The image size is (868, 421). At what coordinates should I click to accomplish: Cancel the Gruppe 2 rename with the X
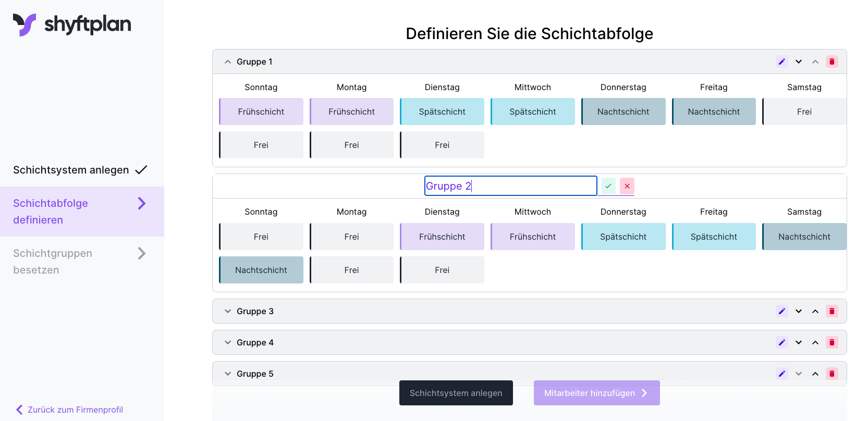point(627,186)
